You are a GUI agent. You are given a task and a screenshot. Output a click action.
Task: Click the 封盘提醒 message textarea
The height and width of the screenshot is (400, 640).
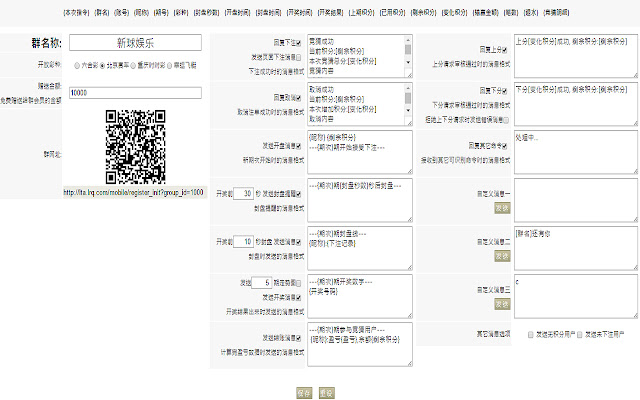(360, 200)
